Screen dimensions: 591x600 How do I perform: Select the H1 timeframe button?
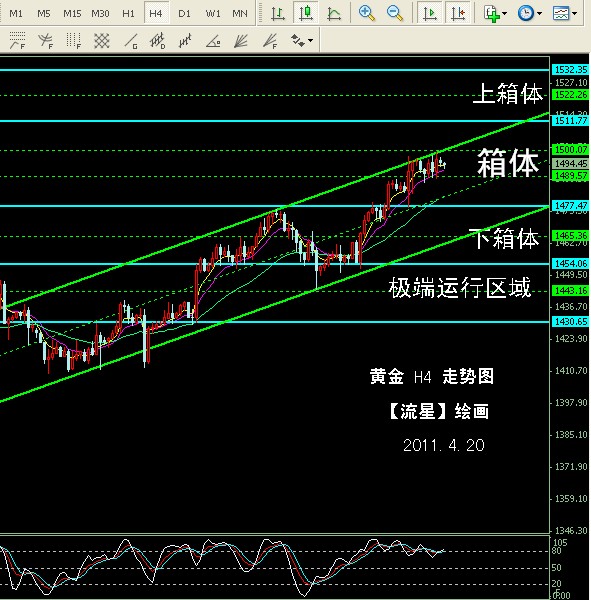pyautogui.click(x=128, y=14)
